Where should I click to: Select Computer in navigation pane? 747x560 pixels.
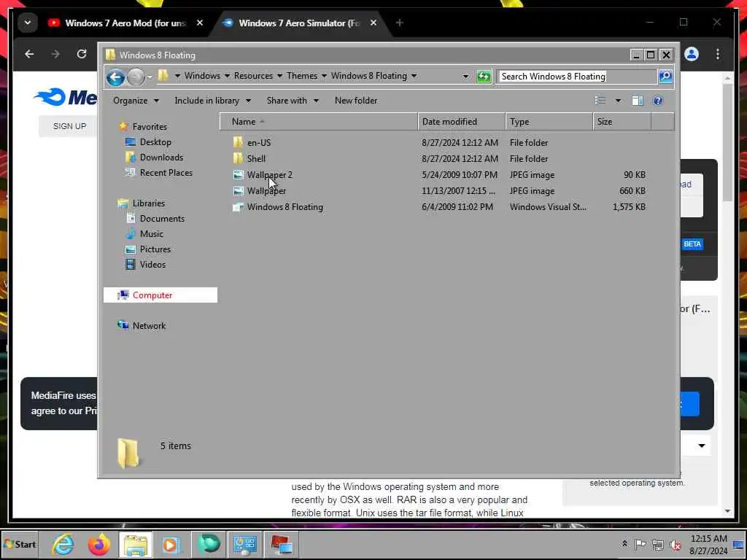click(160, 295)
